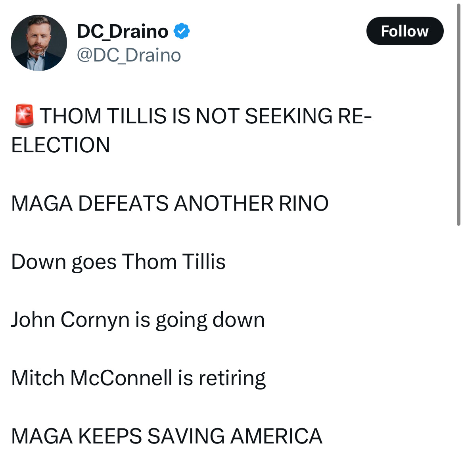Click the words 'Down goes'
Screen dimensions: 464x476
[64, 262]
